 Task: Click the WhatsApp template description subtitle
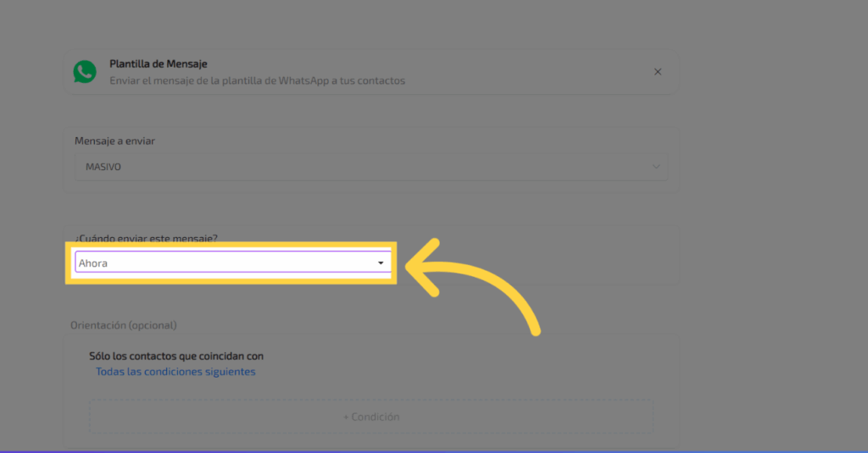(258, 80)
